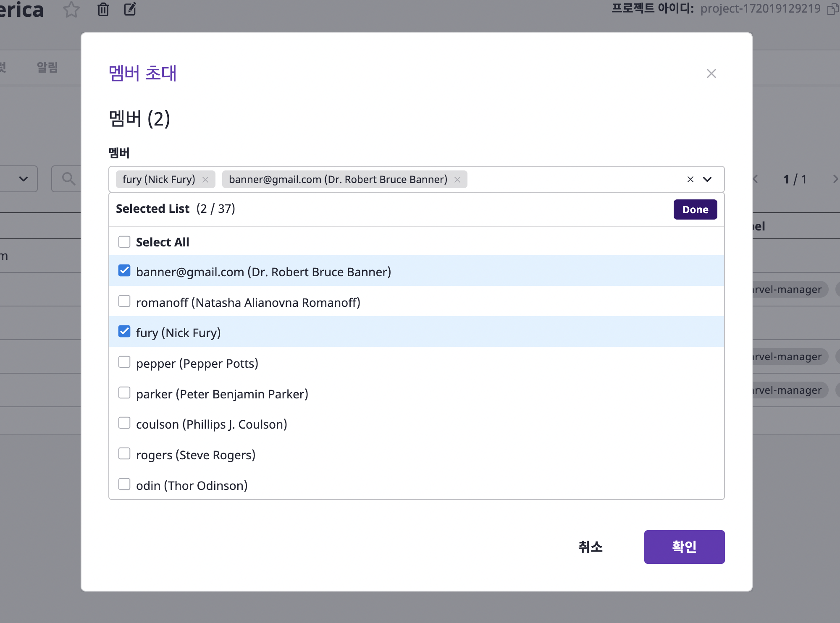
Task: Check pepper (Pepper Potts) checkbox
Action: tap(124, 362)
